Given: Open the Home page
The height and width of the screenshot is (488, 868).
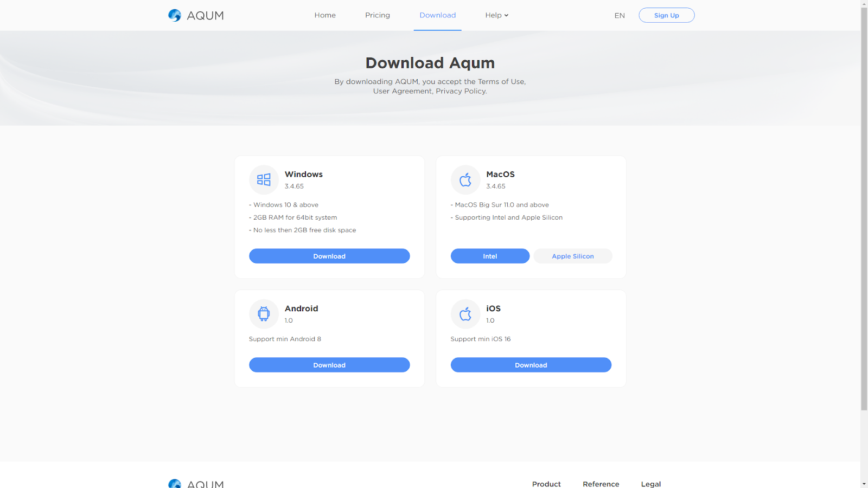Looking at the screenshot, I should coord(325,15).
